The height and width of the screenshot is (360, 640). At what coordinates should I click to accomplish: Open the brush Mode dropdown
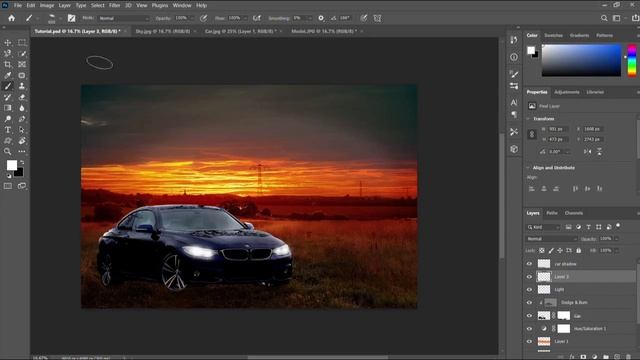(124, 18)
